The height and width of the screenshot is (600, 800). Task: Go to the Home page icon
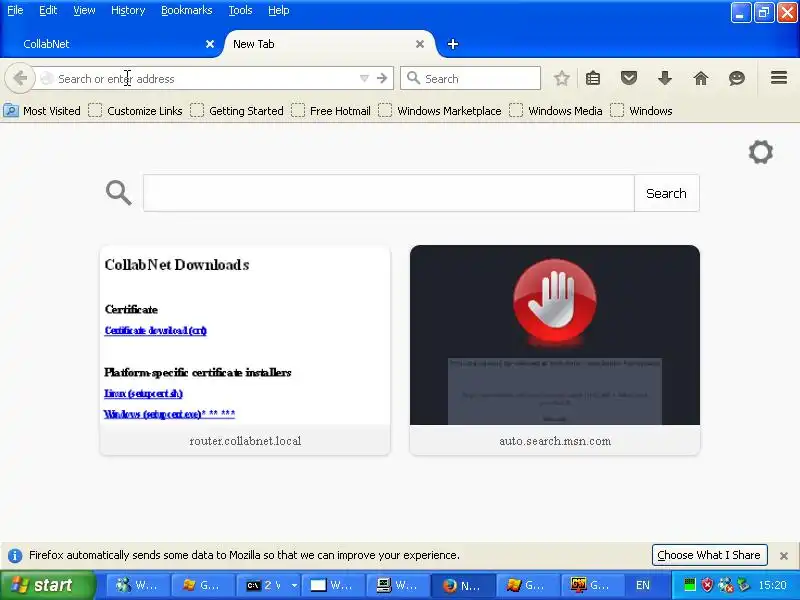pyautogui.click(x=701, y=79)
